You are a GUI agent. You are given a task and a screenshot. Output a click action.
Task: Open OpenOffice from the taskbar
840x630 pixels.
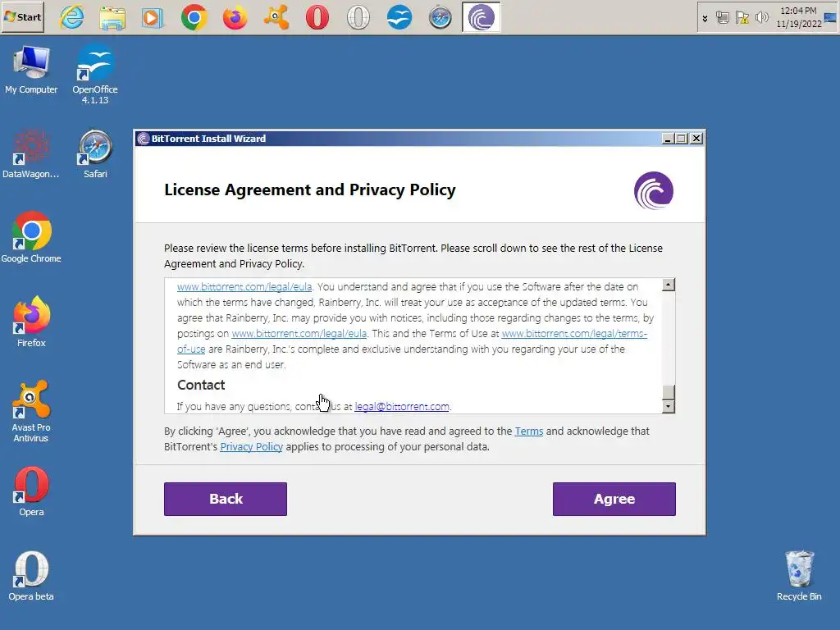tap(399, 17)
